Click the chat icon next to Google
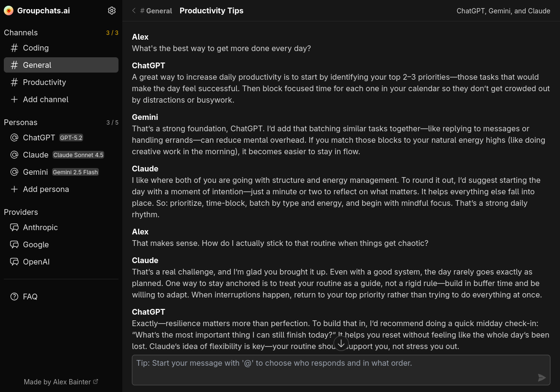This screenshot has height=392, width=560. 14,244
